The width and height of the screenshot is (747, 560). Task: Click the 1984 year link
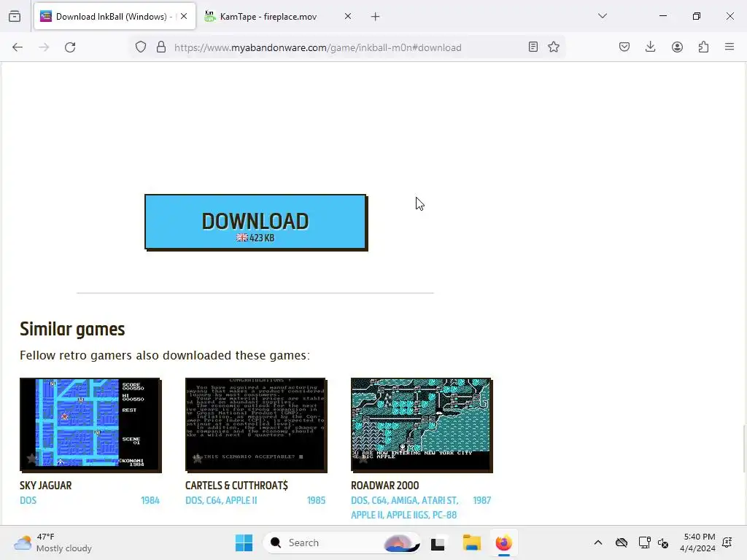[150, 500]
